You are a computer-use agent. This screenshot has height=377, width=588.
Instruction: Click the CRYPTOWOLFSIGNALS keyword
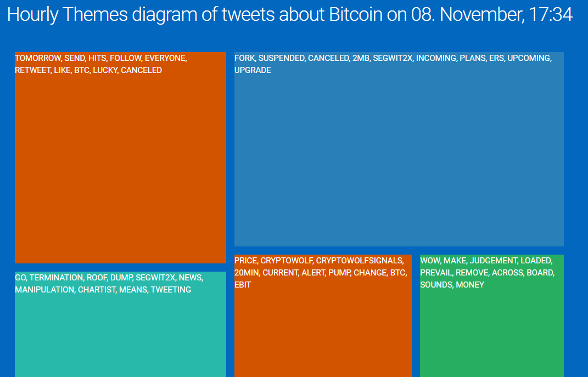(359, 261)
